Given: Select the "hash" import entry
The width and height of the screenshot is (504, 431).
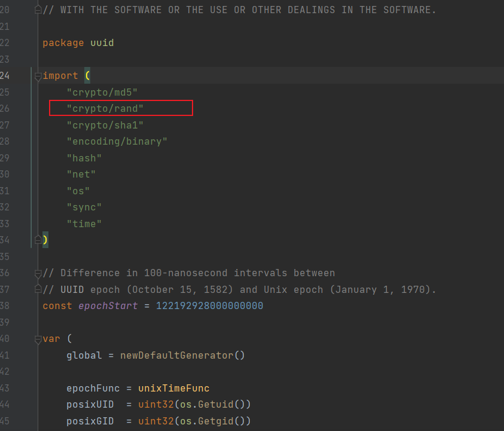Looking at the screenshot, I should coord(84,158).
